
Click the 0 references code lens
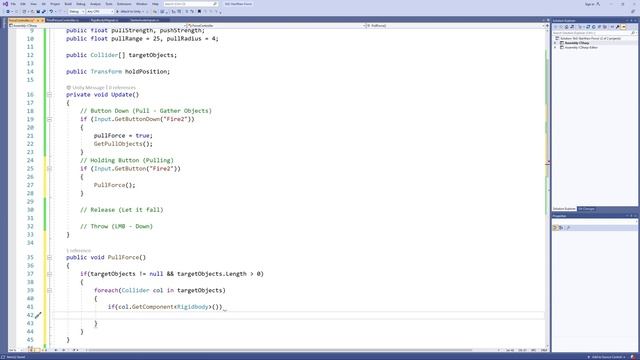click(122, 87)
